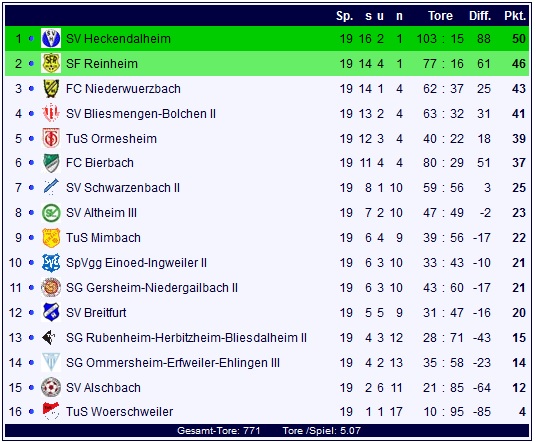Click the FC Niederwuerzbach club logo

[51, 89]
